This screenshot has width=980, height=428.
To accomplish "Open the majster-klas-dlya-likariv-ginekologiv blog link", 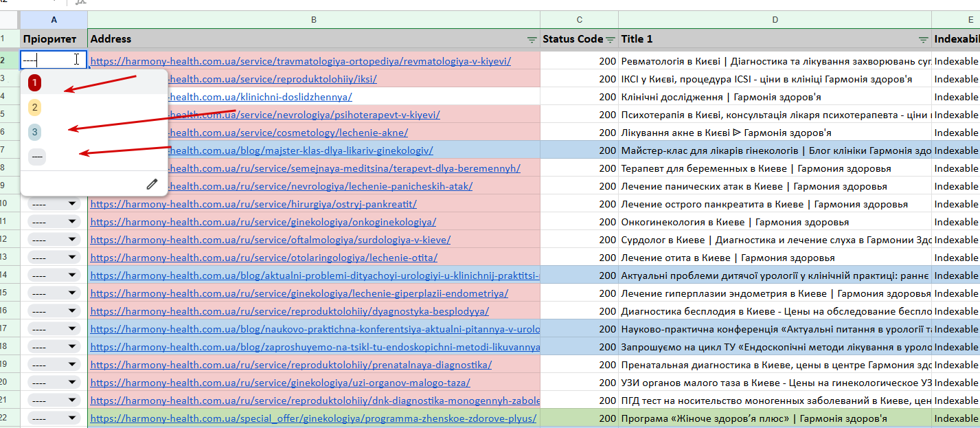I will click(x=300, y=150).
